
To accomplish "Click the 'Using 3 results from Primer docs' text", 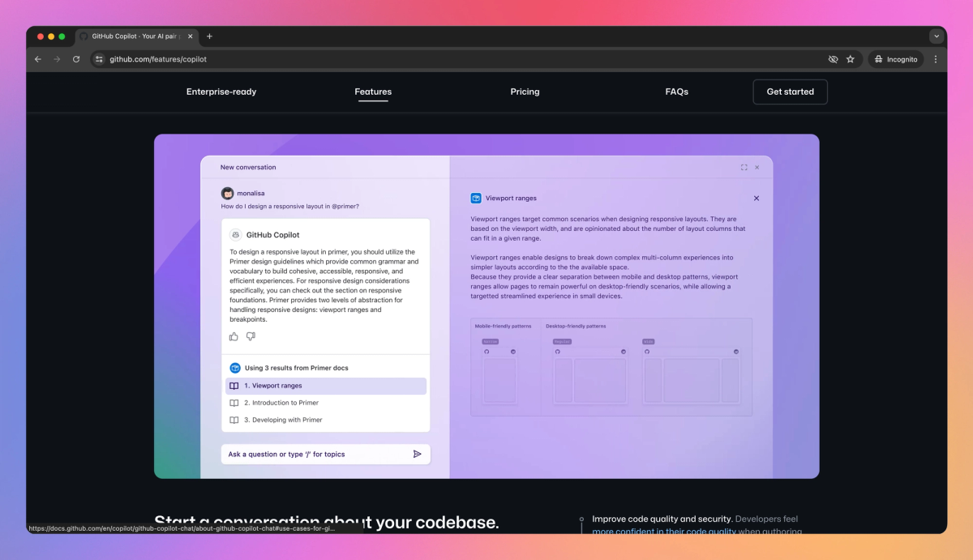I will [x=297, y=368].
